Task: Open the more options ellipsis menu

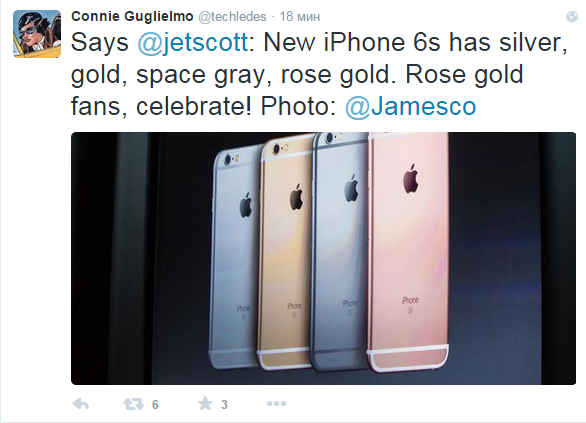Action: tap(277, 404)
